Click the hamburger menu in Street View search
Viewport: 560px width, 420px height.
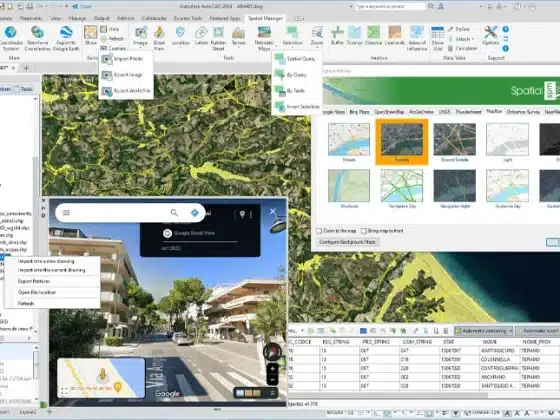[66, 213]
